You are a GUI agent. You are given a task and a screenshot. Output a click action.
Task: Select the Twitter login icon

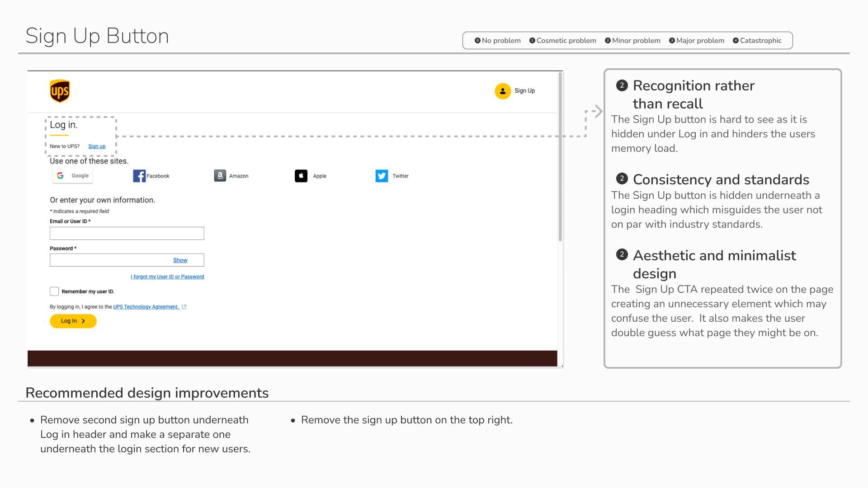382,176
